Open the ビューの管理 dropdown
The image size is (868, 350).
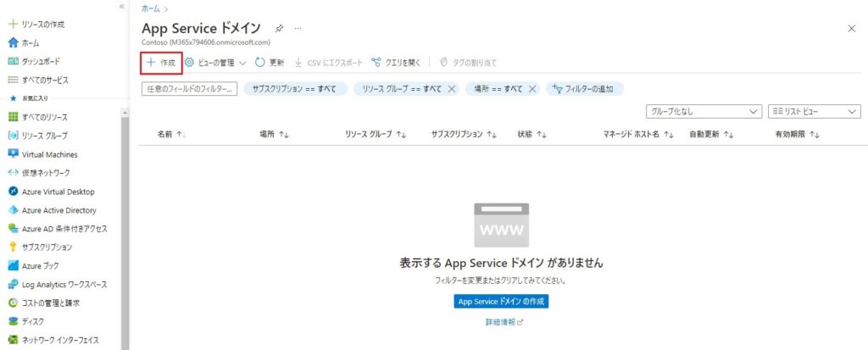coord(215,63)
